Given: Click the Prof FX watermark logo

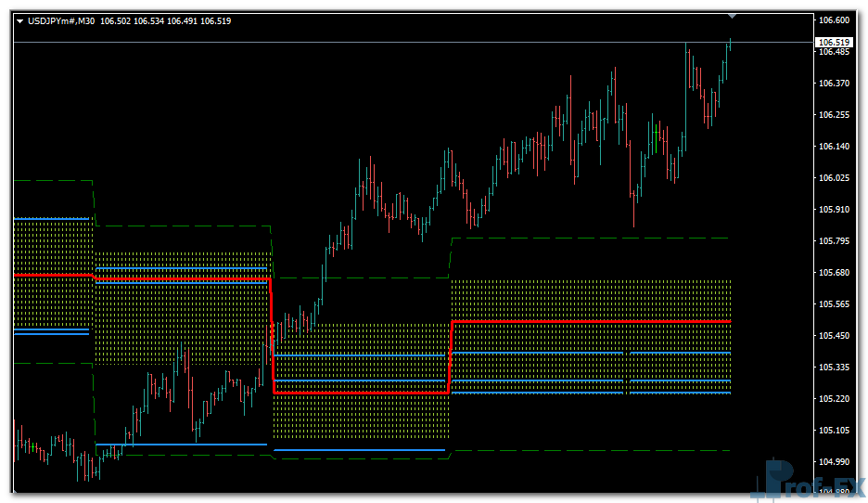Looking at the screenshot, I should (811, 481).
